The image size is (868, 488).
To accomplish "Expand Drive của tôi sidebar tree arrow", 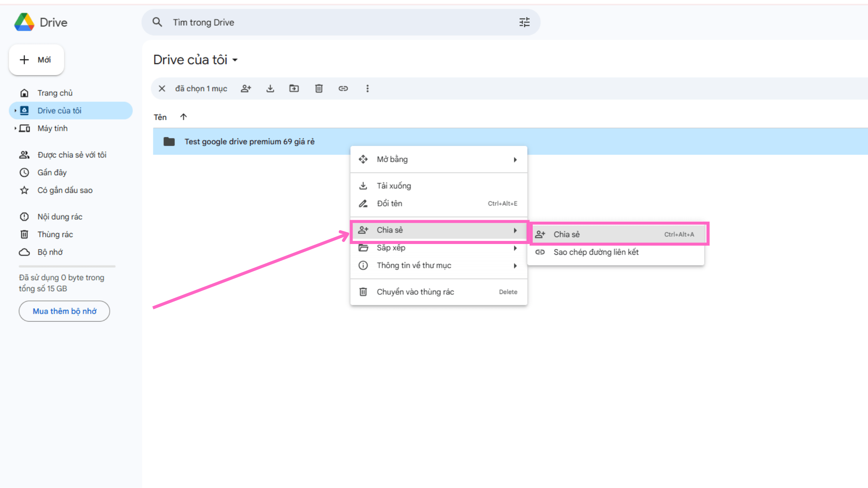I will tap(15, 111).
